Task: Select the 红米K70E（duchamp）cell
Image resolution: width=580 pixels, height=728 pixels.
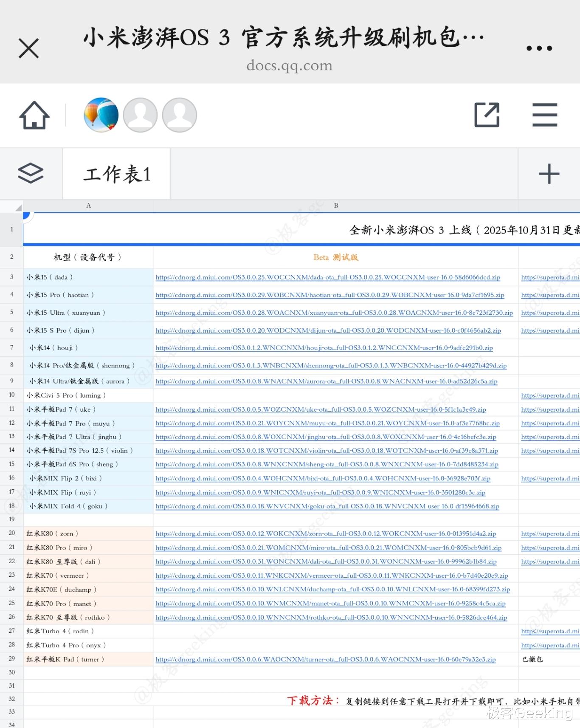Action: [88, 590]
